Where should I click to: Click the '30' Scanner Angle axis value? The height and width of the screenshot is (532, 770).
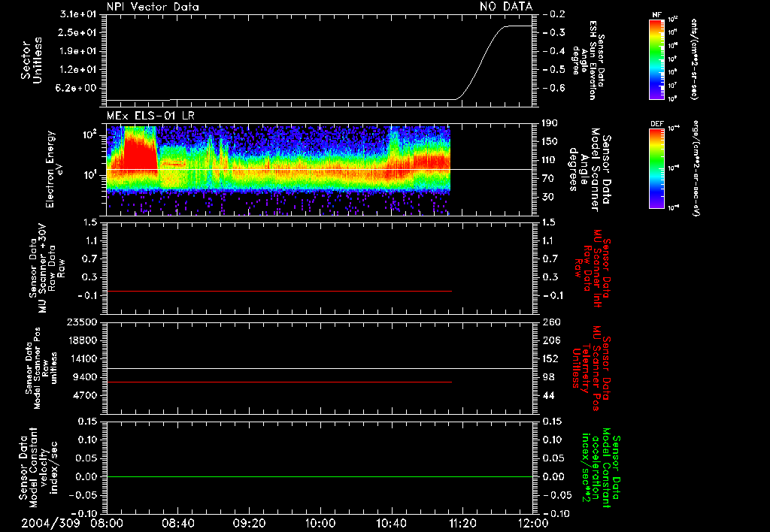[x=548, y=197]
